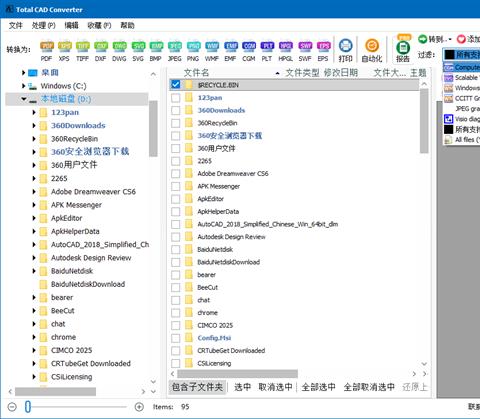Tick the APK Messenger checkbox
Image resolution: width=480 pixels, height=419 pixels.
pos(176,186)
